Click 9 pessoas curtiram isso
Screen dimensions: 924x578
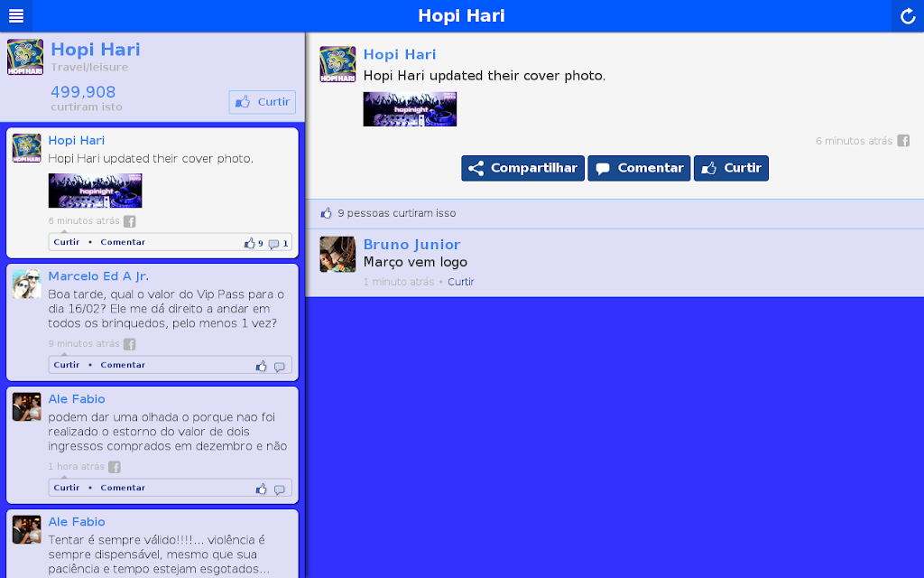click(397, 213)
